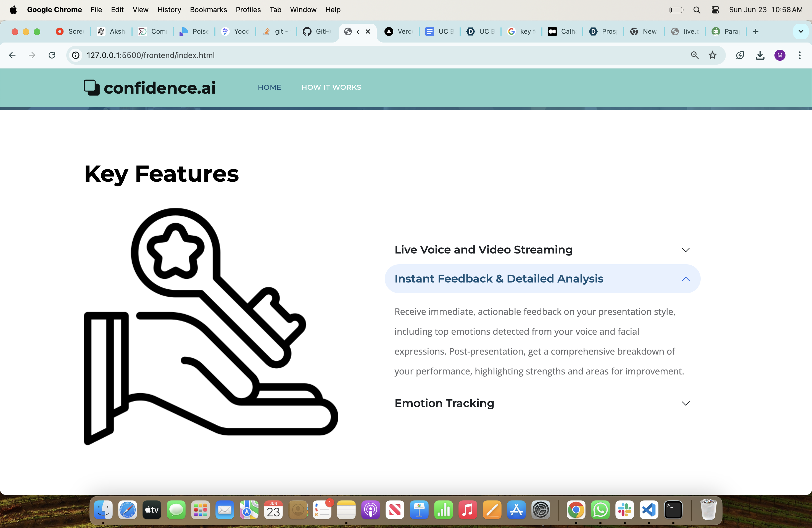
Task: Open the tab search dropdown arrow
Action: click(800, 31)
